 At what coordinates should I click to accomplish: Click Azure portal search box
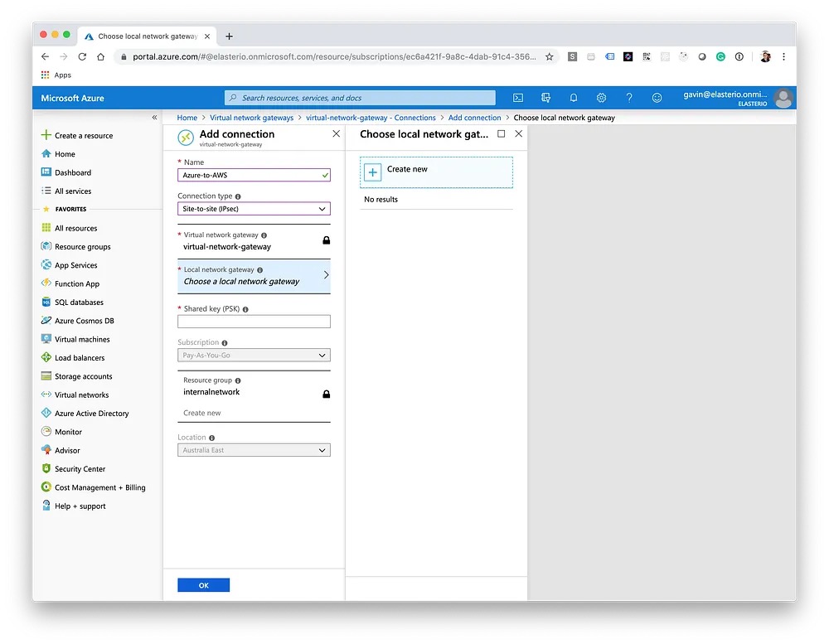360,98
